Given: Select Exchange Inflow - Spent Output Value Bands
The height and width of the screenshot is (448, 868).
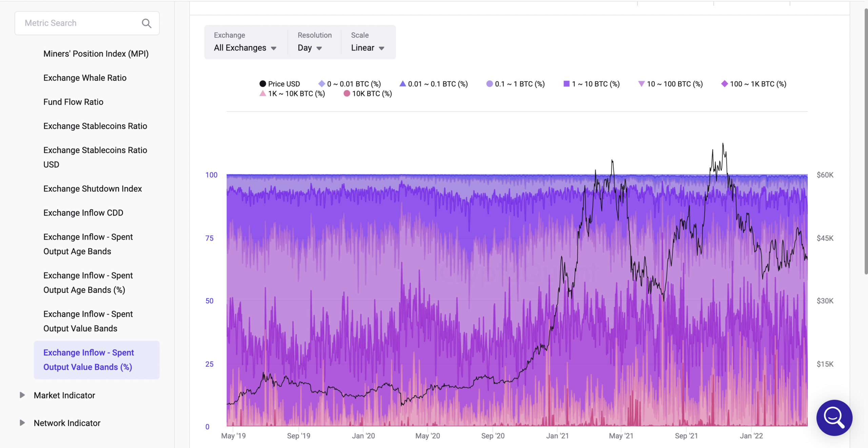Looking at the screenshot, I should pyautogui.click(x=88, y=321).
